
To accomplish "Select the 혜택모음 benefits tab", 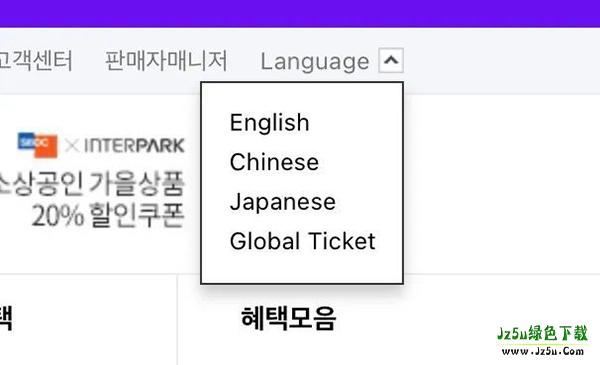I will pyautogui.click(x=289, y=318).
